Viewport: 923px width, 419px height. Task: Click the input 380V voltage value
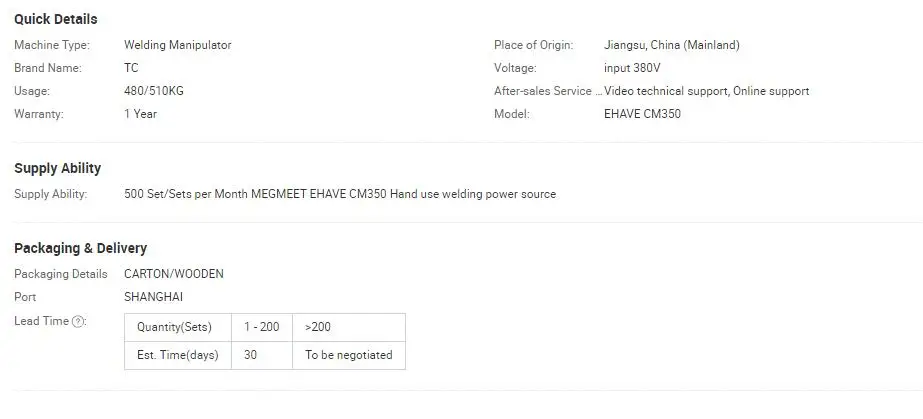click(x=632, y=68)
